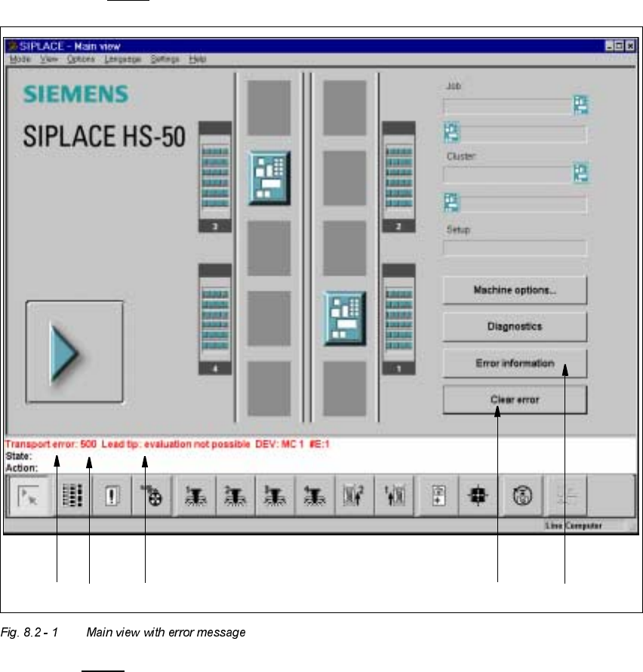
Task: Click the first Job input field
Action: (508, 106)
